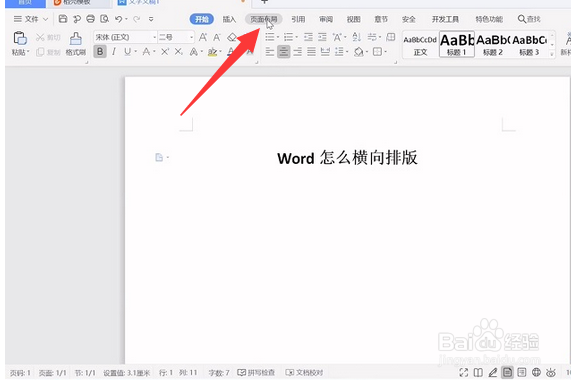This screenshot has width=571, height=380.
Task: Toggle Bold formatting
Action: [100, 52]
